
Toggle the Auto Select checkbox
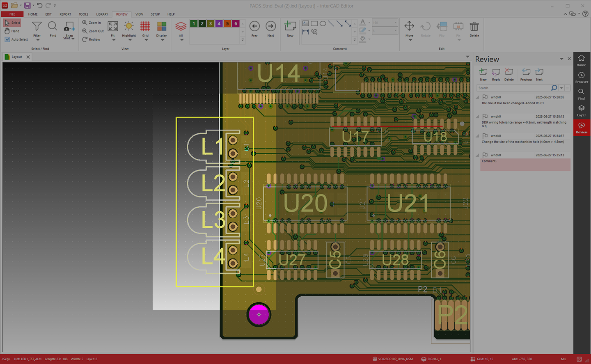pyautogui.click(x=7, y=39)
